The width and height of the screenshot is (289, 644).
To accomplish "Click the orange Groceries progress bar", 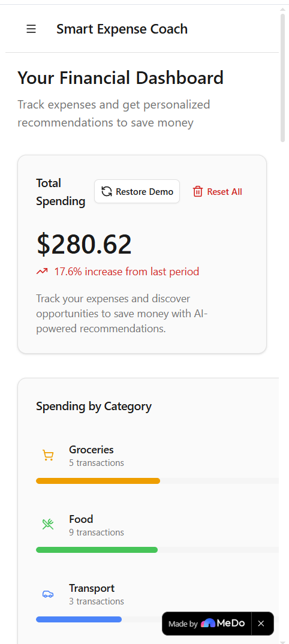I will click(98, 481).
